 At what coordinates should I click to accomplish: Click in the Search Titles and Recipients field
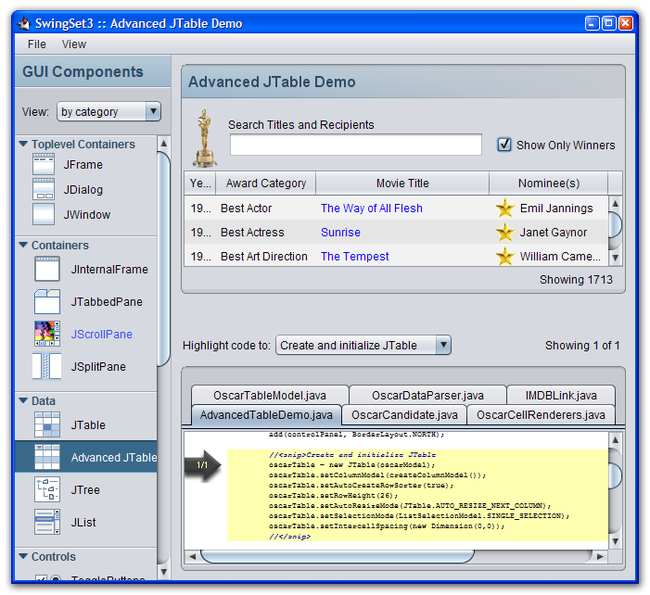click(356, 144)
